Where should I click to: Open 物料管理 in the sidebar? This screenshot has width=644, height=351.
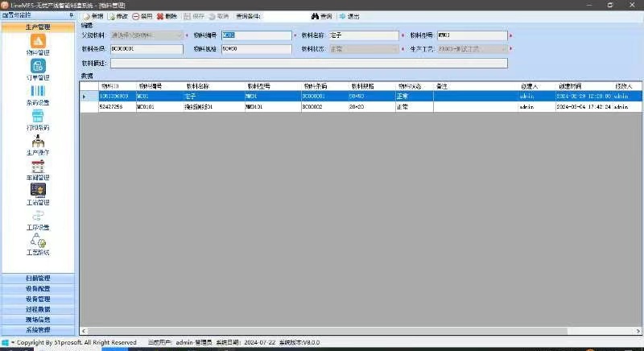[38, 44]
